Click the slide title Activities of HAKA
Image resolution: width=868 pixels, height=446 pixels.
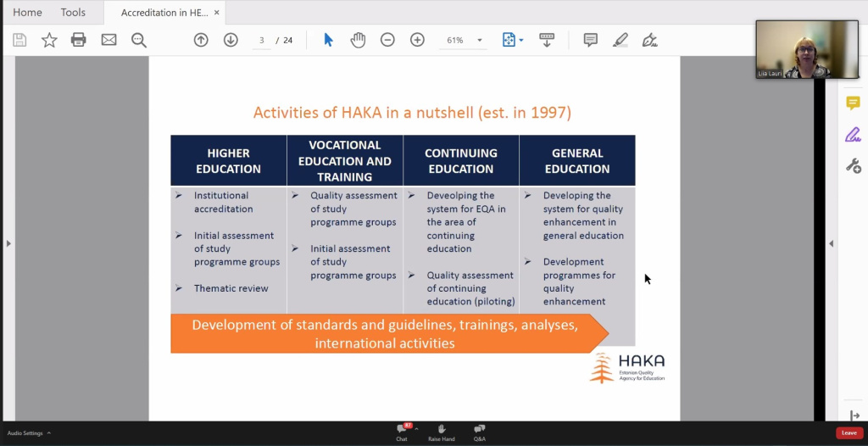point(412,113)
